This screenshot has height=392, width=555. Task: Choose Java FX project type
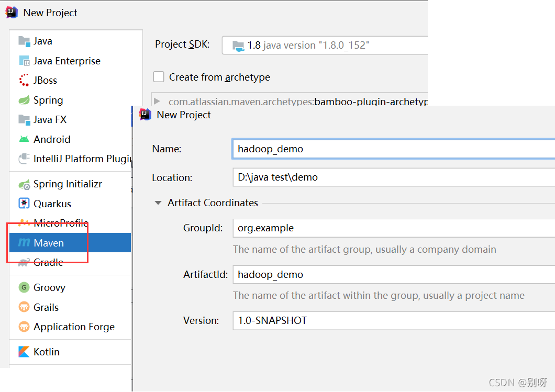70,119
